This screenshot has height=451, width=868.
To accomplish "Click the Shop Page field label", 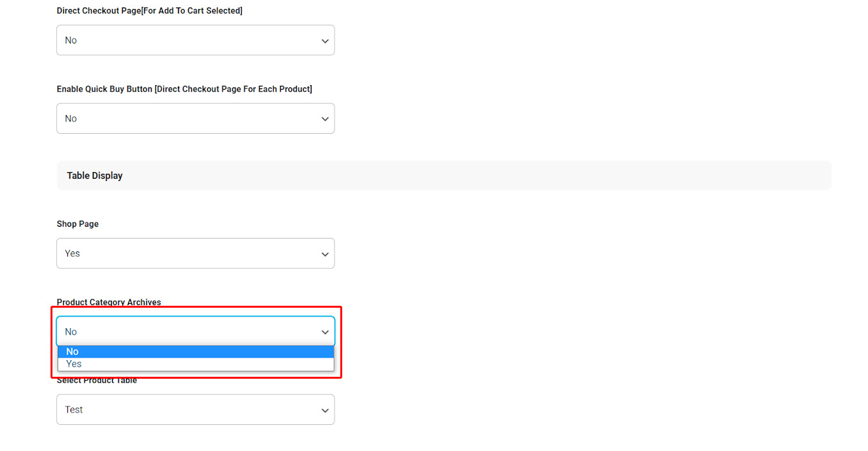I will point(77,224).
